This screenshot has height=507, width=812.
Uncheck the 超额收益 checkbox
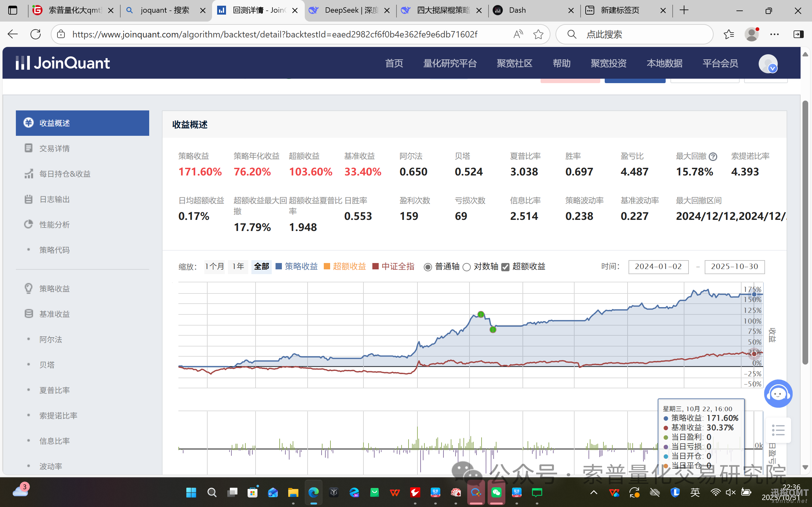(x=505, y=267)
